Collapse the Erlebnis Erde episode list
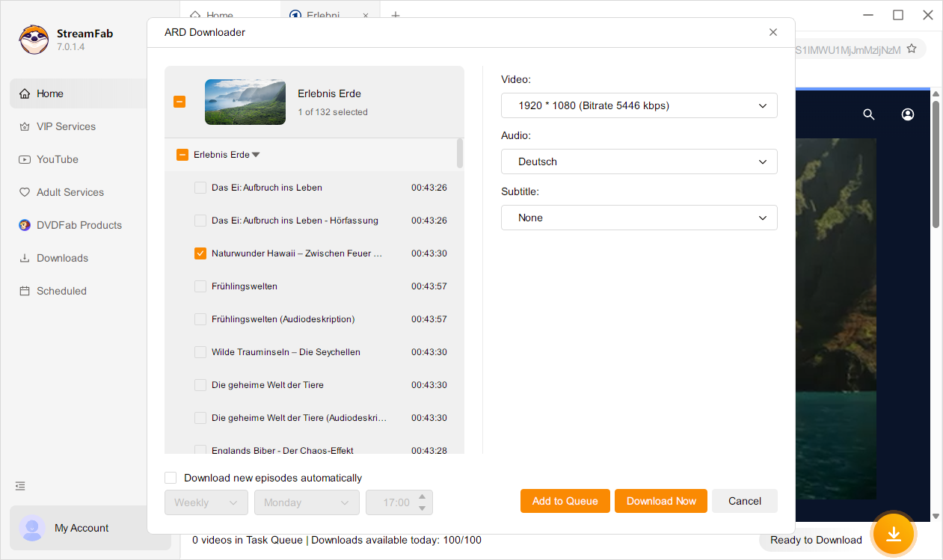943x560 pixels. (x=255, y=154)
